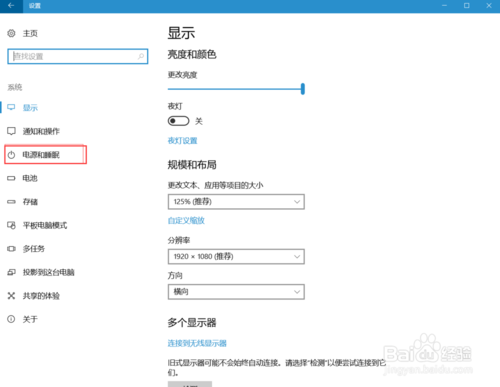Screen dimensions: 500x387
Task: Open 电池 settings page
Action: coord(30,178)
